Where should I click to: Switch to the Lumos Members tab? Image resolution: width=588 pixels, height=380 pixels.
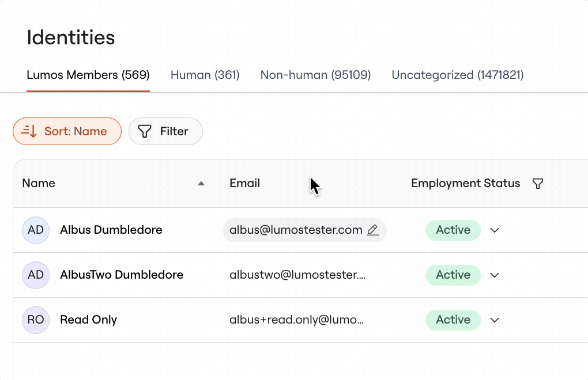coord(88,75)
